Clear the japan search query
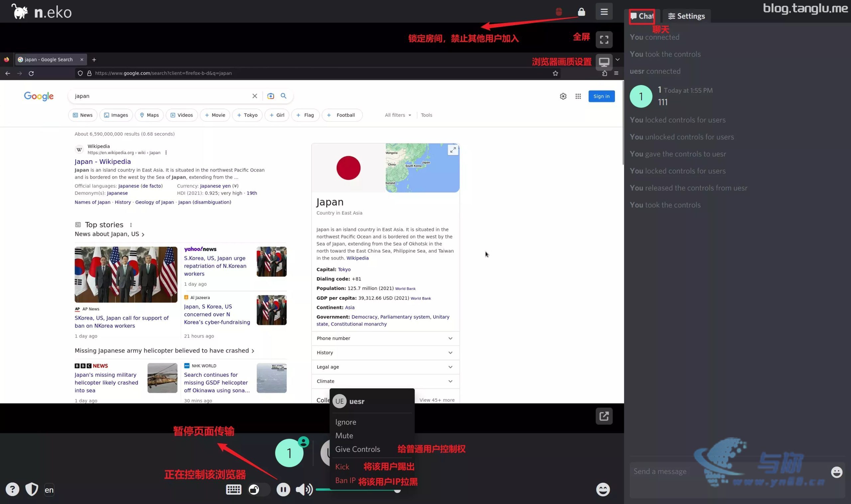This screenshot has width=851, height=504. 254,96
